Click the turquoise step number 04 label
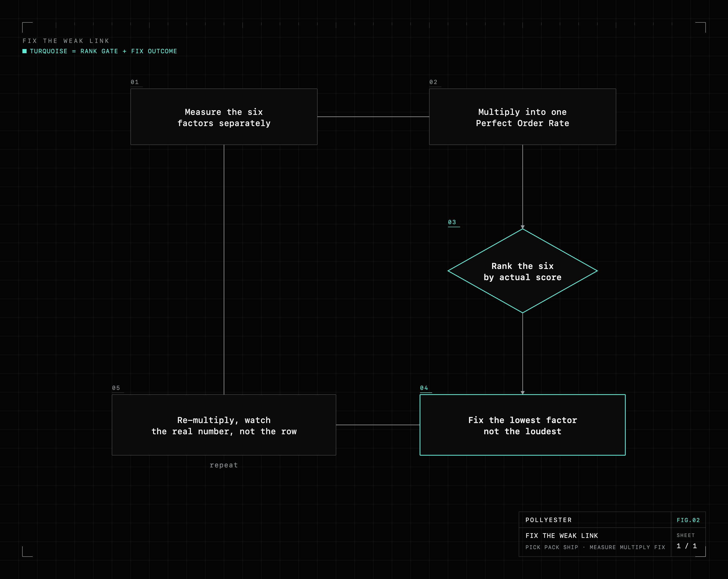This screenshot has width=728, height=579. (424, 388)
